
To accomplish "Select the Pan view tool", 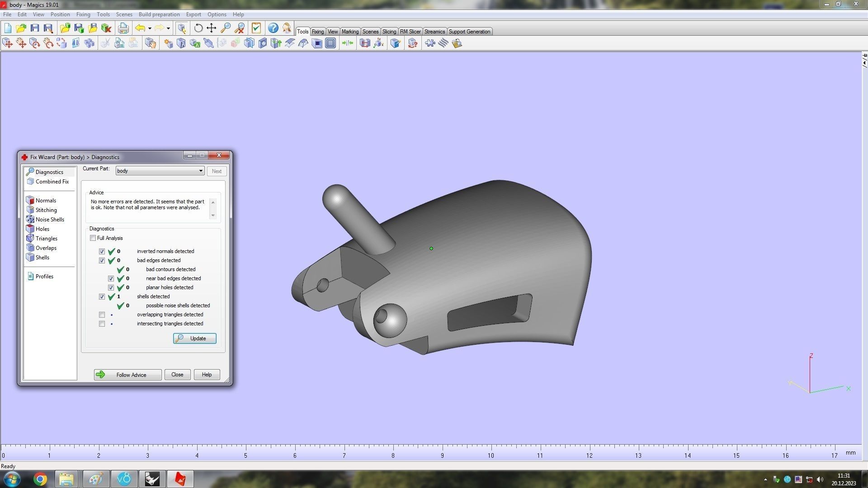I will (212, 28).
